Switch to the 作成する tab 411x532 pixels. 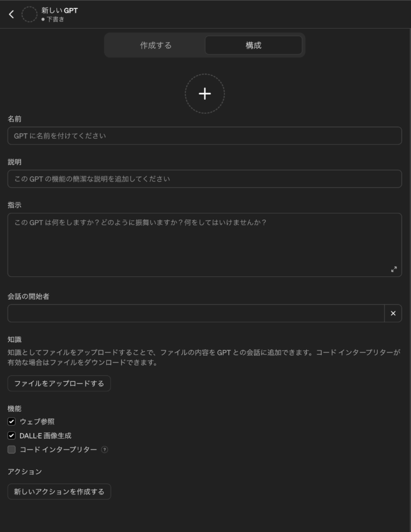click(x=156, y=45)
